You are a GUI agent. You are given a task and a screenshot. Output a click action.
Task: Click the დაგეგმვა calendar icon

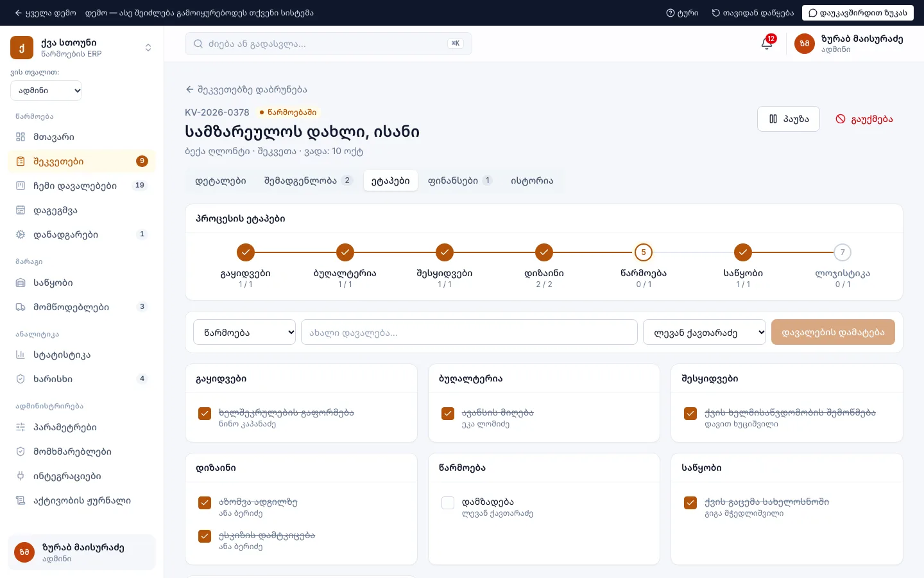coord(21,210)
